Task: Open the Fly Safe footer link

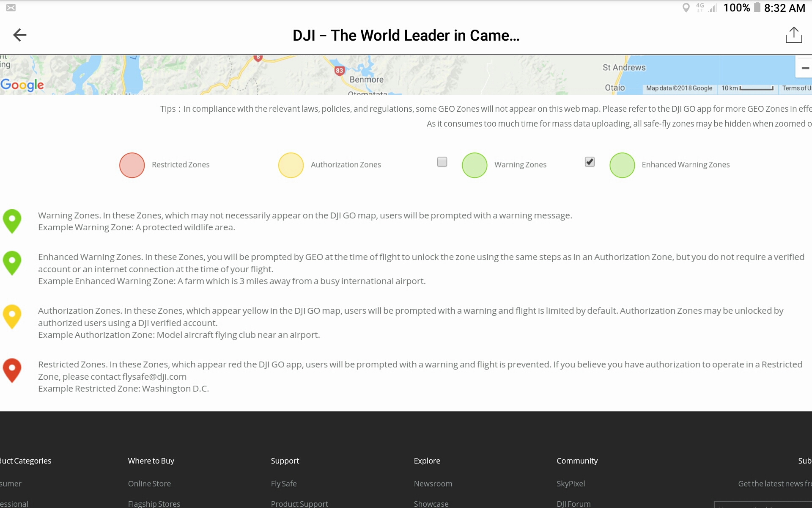Action: tap(284, 483)
